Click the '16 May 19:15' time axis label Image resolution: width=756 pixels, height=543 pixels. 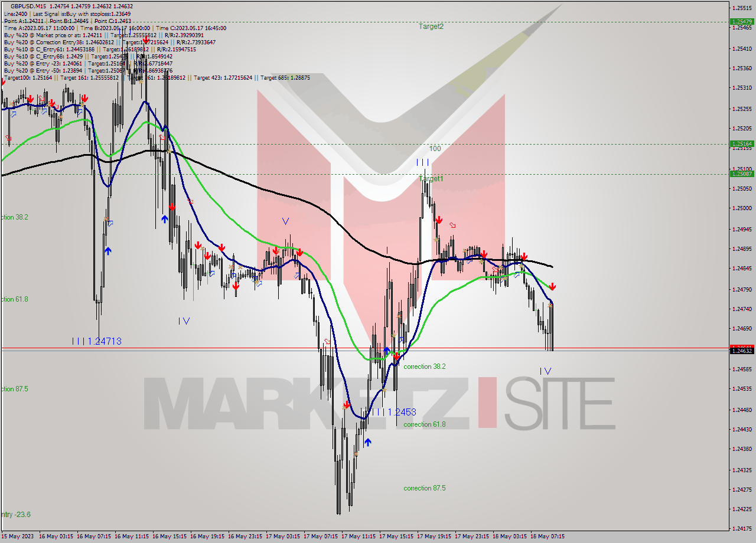[207, 537]
